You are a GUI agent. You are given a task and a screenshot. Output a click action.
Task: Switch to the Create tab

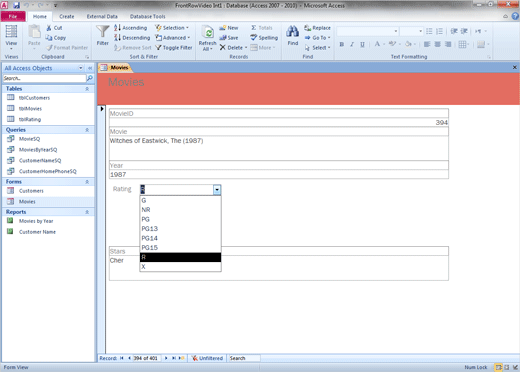67,16
